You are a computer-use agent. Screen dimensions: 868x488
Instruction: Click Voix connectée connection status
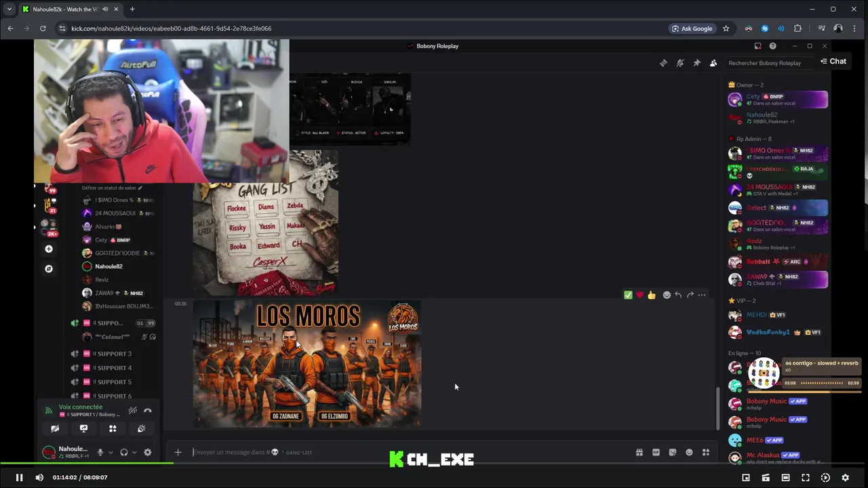80,407
